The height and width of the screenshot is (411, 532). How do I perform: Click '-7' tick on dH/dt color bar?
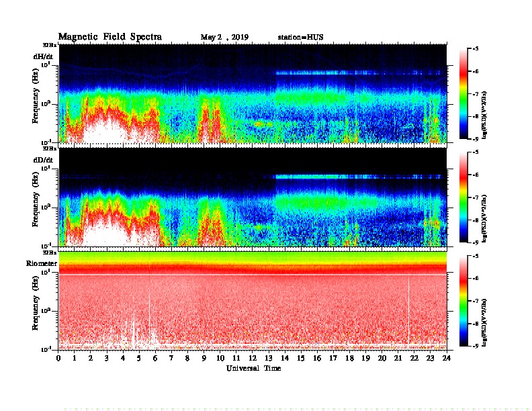[x=476, y=94]
